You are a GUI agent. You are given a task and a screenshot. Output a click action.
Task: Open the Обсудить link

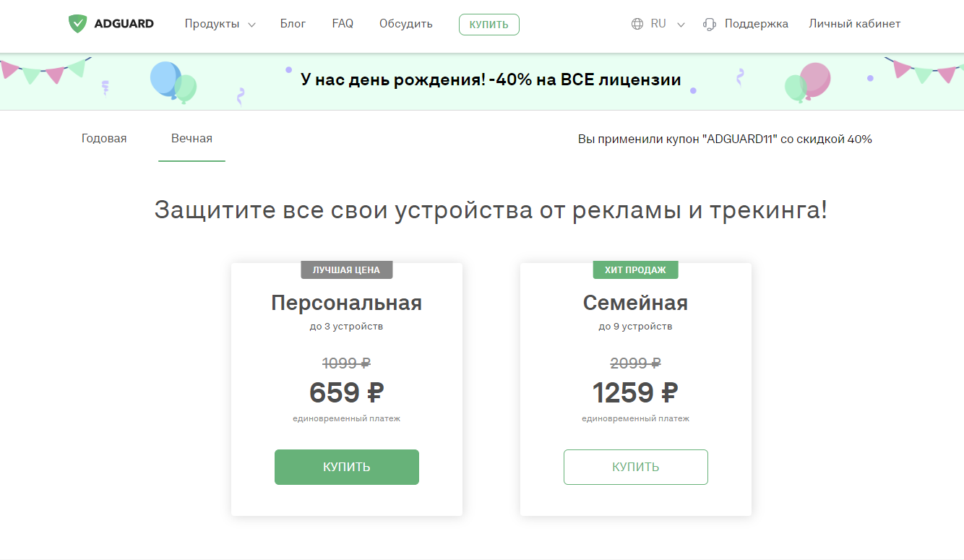(406, 24)
